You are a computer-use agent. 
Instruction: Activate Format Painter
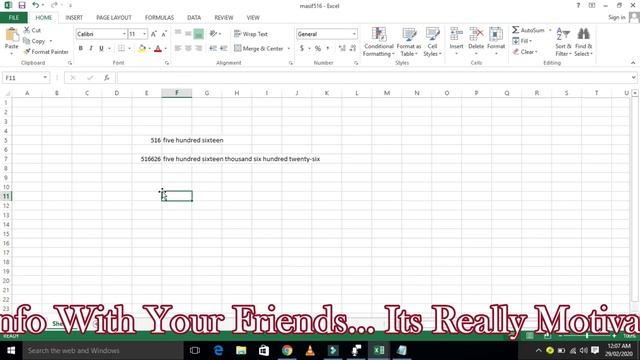(46, 52)
